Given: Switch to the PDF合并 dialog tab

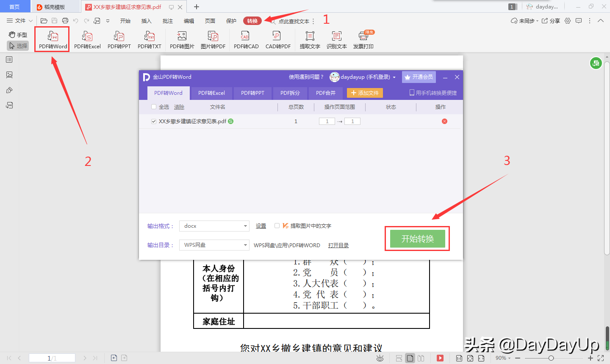Looking at the screenshot, I should [326, 93].
